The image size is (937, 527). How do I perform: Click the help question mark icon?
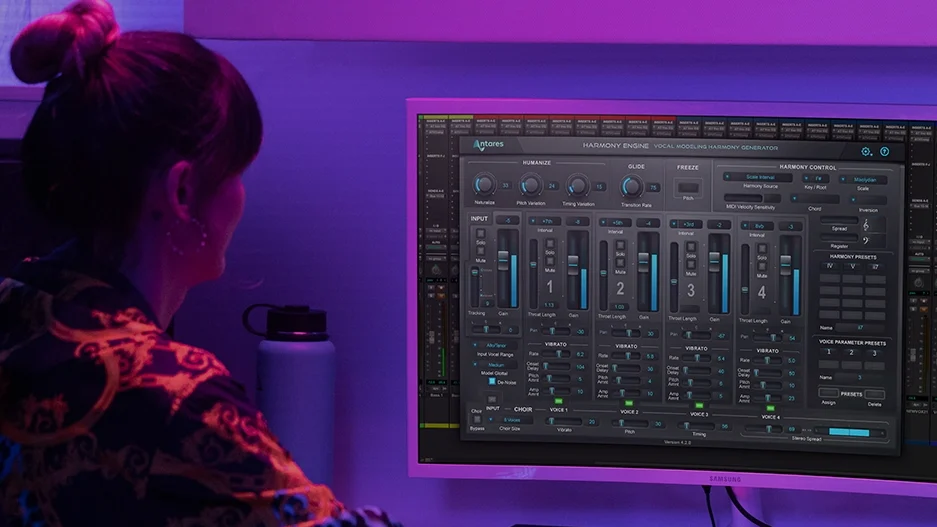pyautogui.click(x=884, y=152)
